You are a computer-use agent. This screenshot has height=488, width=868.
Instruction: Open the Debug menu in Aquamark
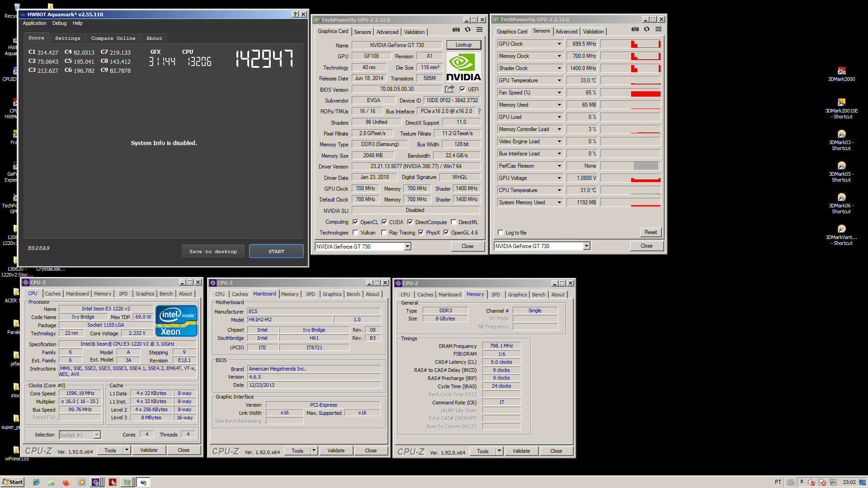pos(59,23)
